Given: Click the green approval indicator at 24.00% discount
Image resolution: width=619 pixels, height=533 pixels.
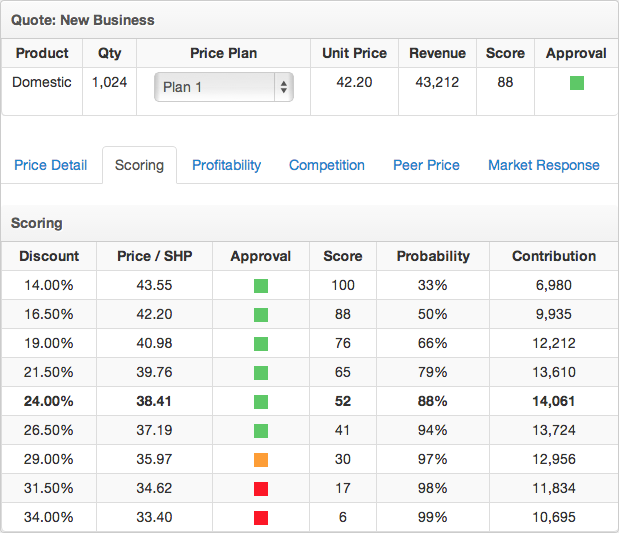Looking at the screenshot, I should tap(261, 402).
